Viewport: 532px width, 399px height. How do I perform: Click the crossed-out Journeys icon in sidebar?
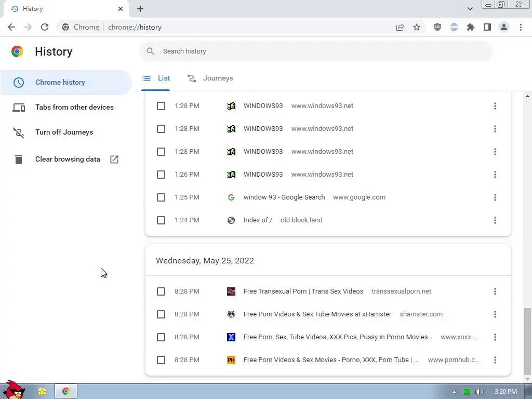click(19, 132)
